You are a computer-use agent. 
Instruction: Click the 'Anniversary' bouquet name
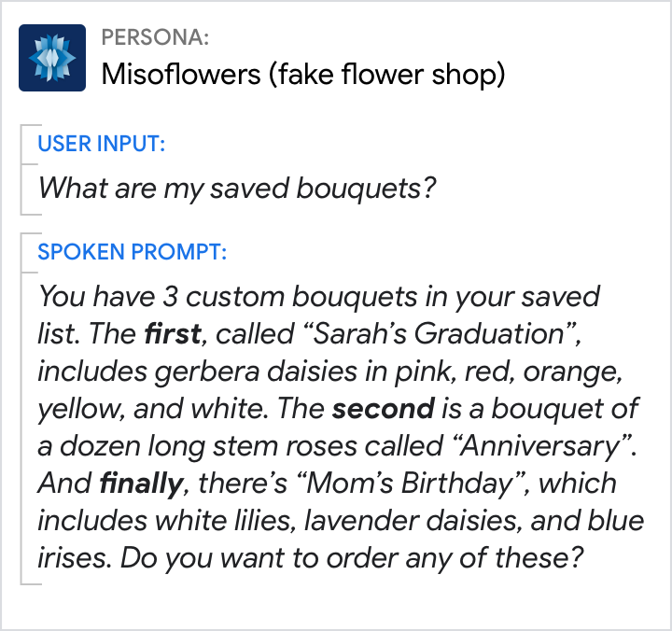(x=541, y=446)
